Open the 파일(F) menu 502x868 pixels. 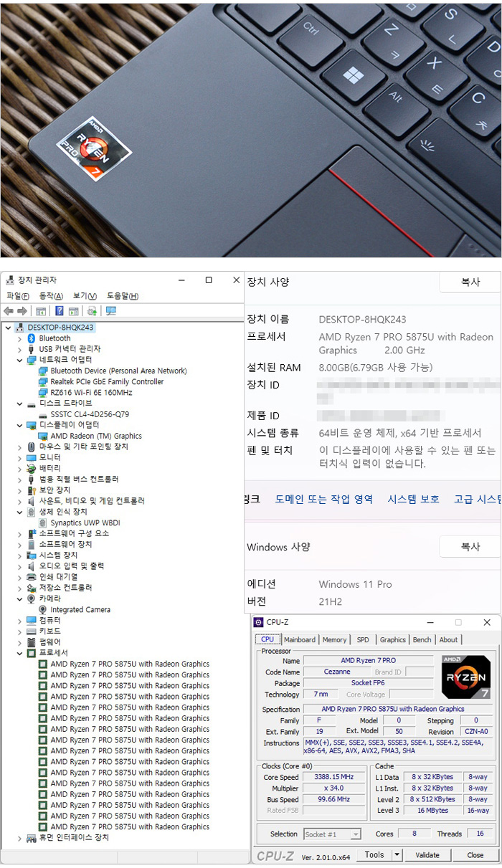coord(18,296)
